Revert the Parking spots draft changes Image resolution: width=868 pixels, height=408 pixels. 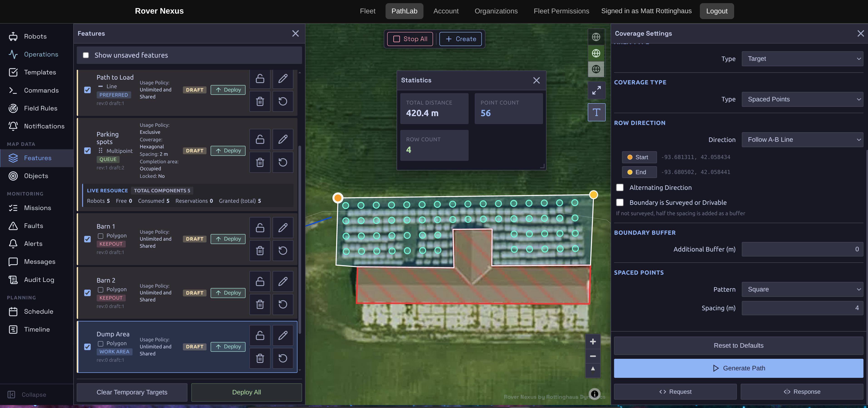tap(283, 162)
